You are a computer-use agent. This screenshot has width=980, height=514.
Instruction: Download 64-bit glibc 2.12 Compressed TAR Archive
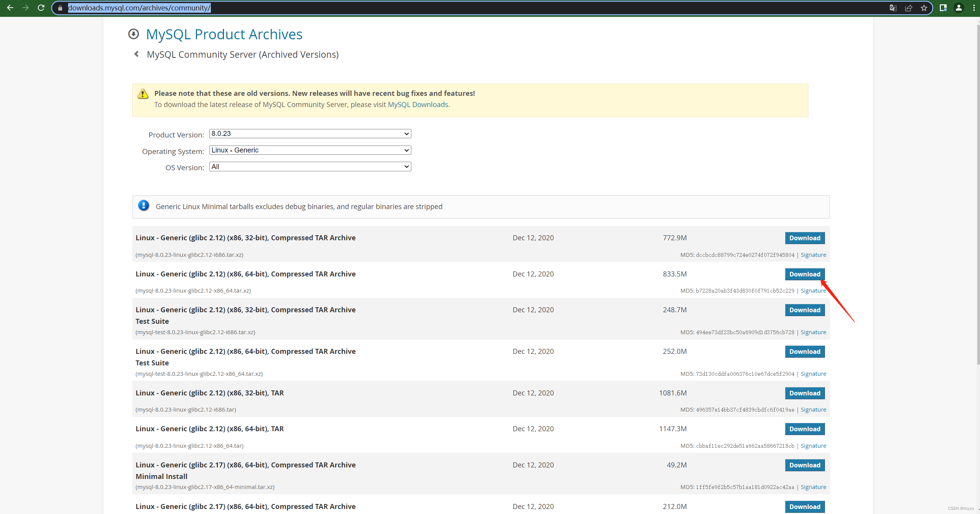click(805, 274)
